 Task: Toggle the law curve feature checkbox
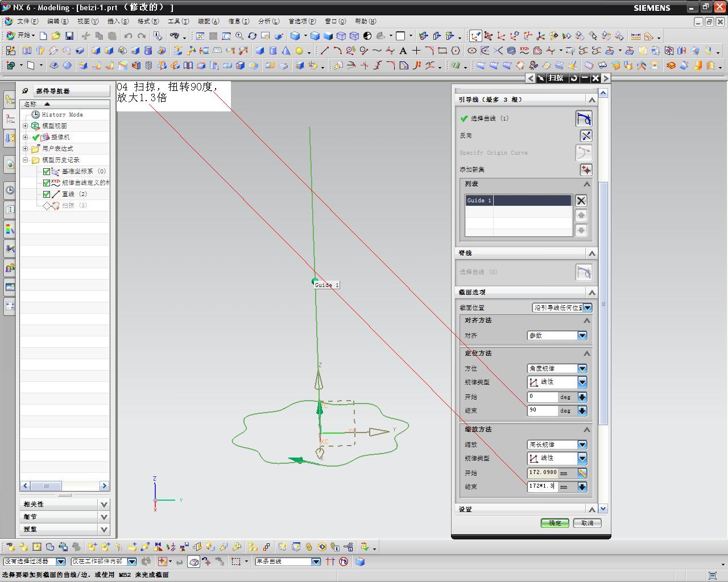tap(47, 182)
